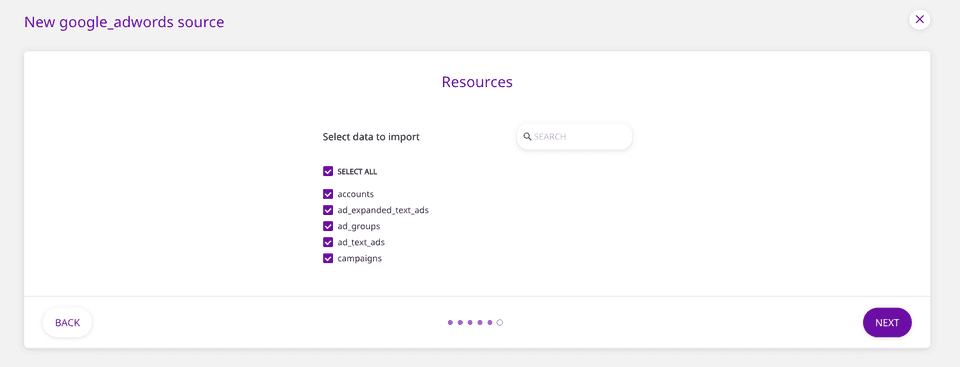960x367 pixels.
Task: Jump to the first step dot
Action: [x=451, y=322]
